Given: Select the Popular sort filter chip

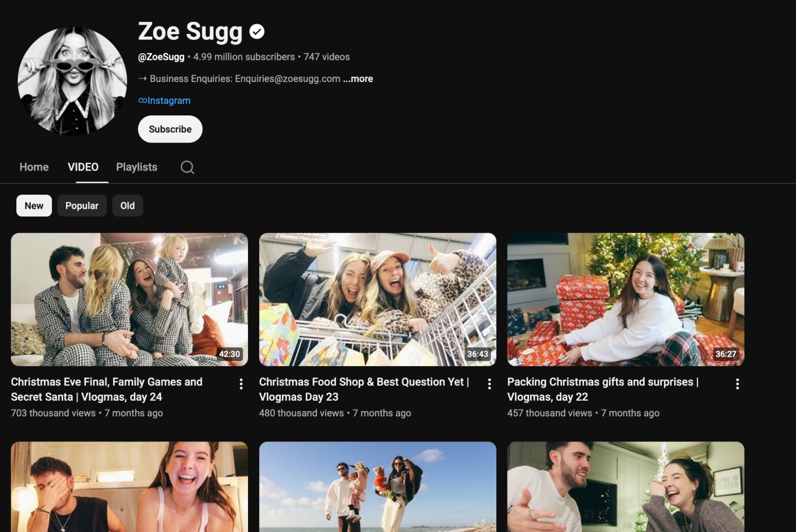Looking at the screenshot, I should 82,206.
